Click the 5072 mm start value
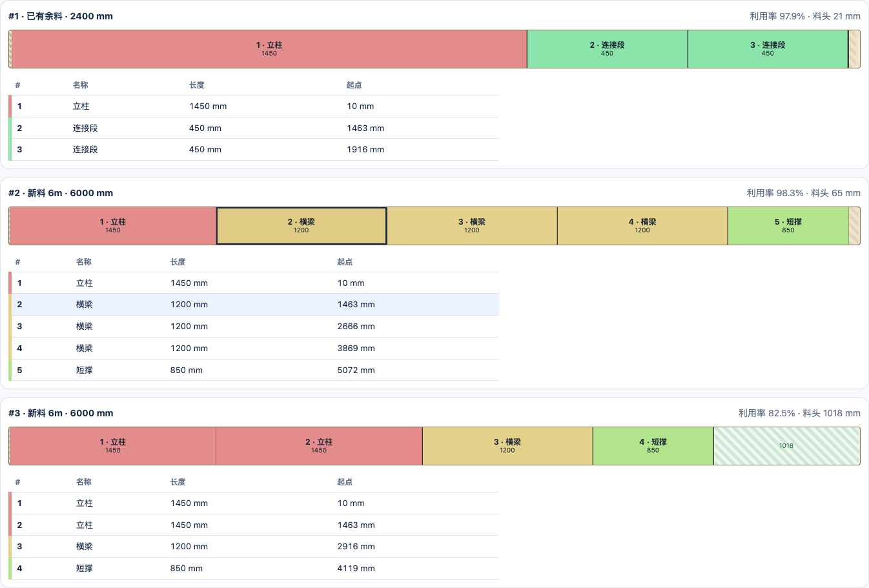The height and width of the screenshot is (588, 869). tap(356, 370)
